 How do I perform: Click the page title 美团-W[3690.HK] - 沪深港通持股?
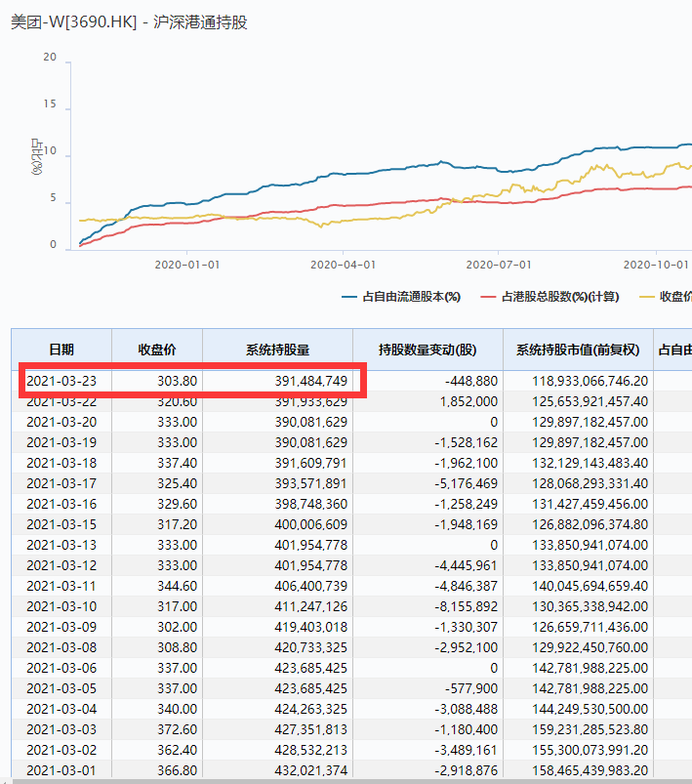[x=129, y=22]
